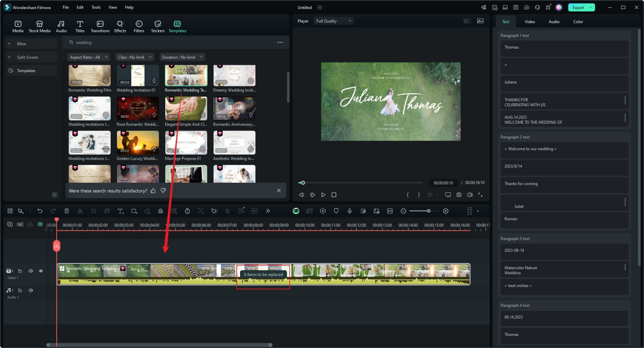Mute the Audio 1 track
This screenshot has width=644, height=348.
31,290
